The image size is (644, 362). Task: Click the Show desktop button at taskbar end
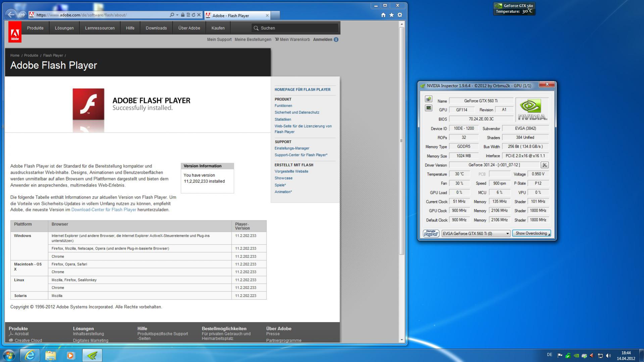[x=641, y=355]
